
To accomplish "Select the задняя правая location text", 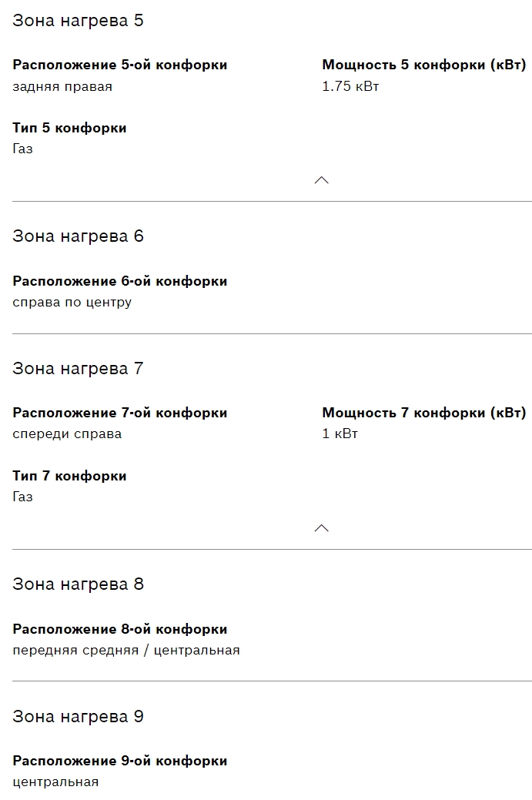I will pos(62,86).
